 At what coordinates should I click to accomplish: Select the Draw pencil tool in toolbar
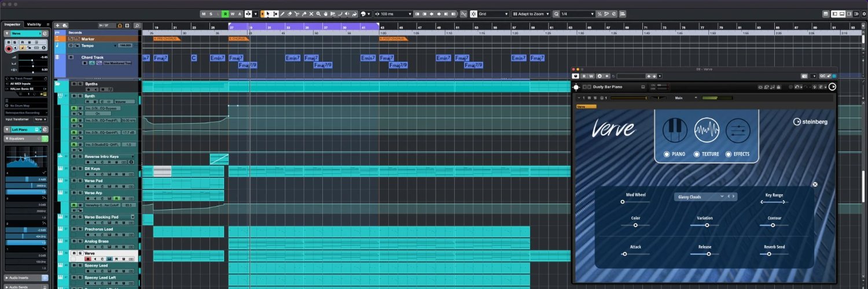[x=282, y=14]
